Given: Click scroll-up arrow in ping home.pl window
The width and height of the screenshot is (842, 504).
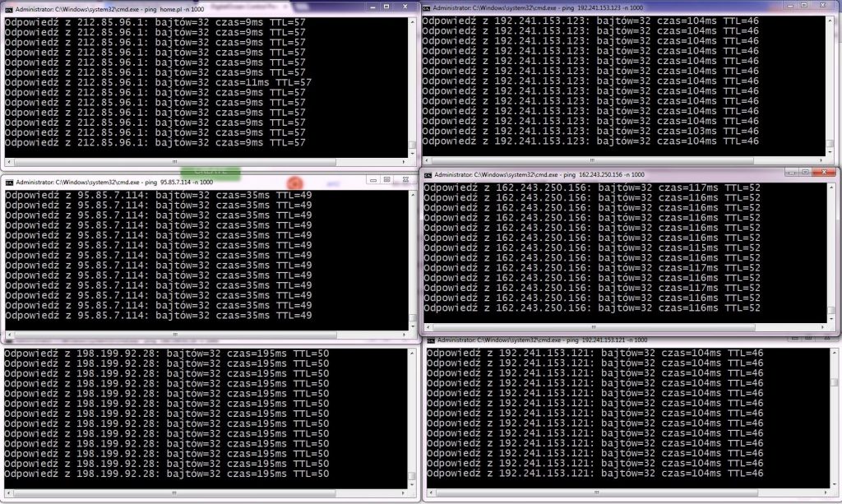Looking at the screenshot, I should (412, 22).
